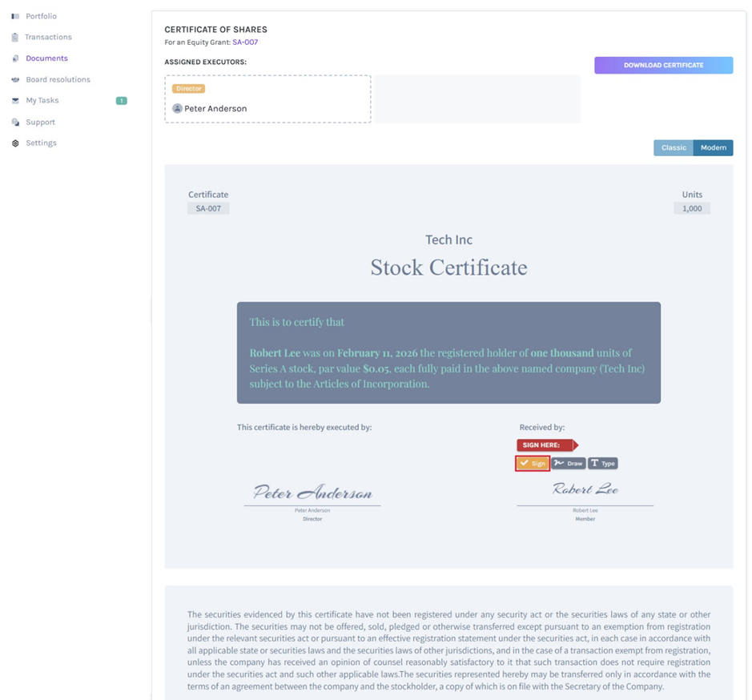Viewport: 752px width, 700px height.
Task: Switch certificate view to Classic style
Action: point(673,147)
